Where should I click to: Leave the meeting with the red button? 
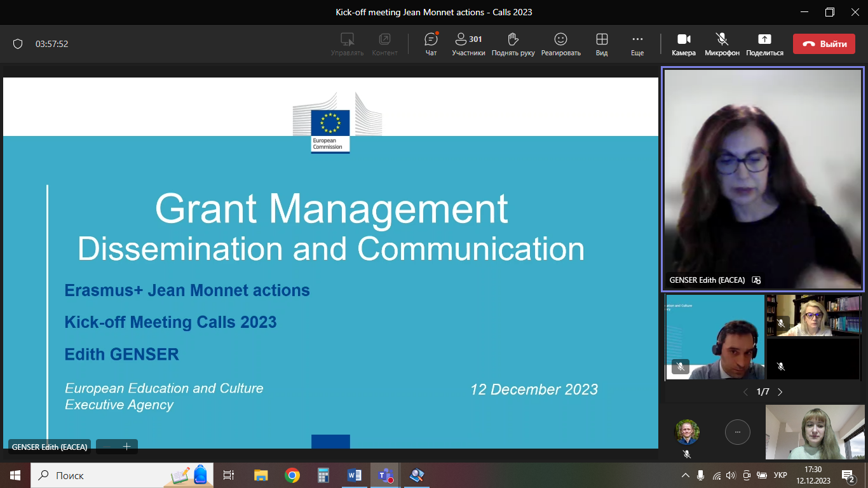tap(824, 44)
